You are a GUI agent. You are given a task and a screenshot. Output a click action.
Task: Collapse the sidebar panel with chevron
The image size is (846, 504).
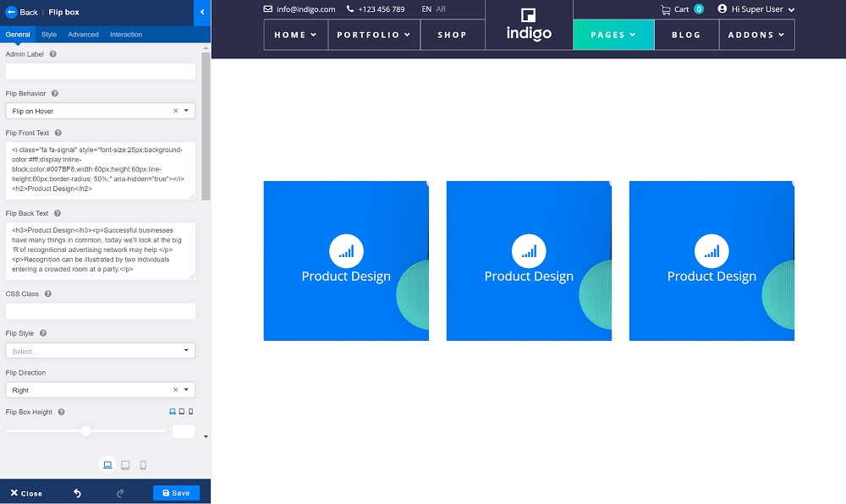pyautogui.click(x=202, y=13)
